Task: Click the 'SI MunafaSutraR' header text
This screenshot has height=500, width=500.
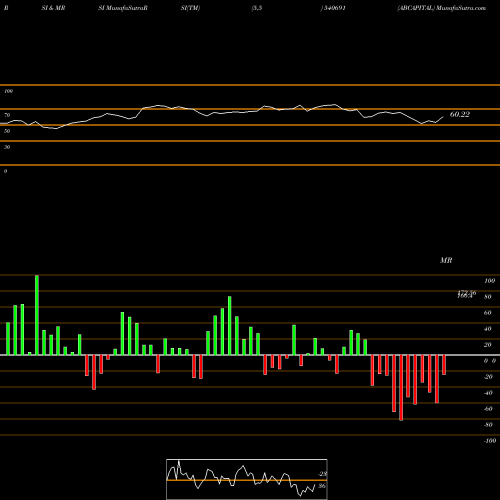Action: point(123,8)
